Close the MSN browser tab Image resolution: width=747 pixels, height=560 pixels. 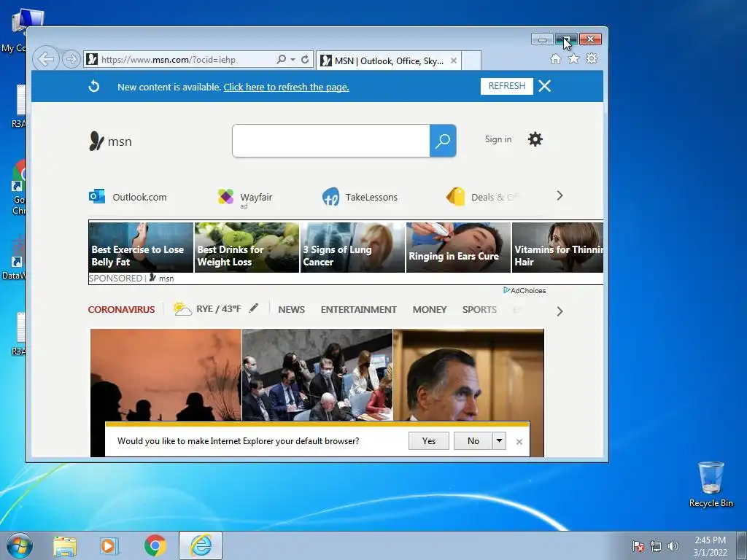click(x=454, y=61)
